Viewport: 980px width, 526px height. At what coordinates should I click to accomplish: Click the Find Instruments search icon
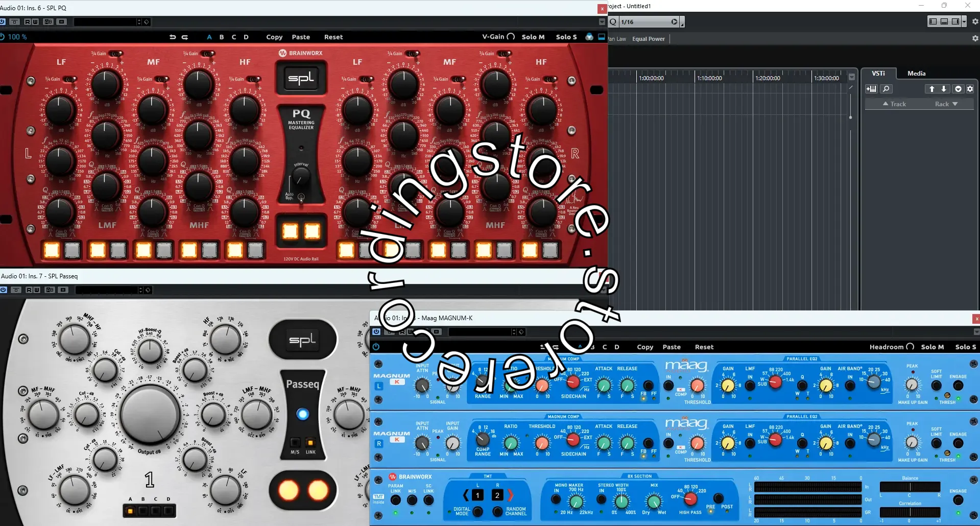click(x=886, y=89)
